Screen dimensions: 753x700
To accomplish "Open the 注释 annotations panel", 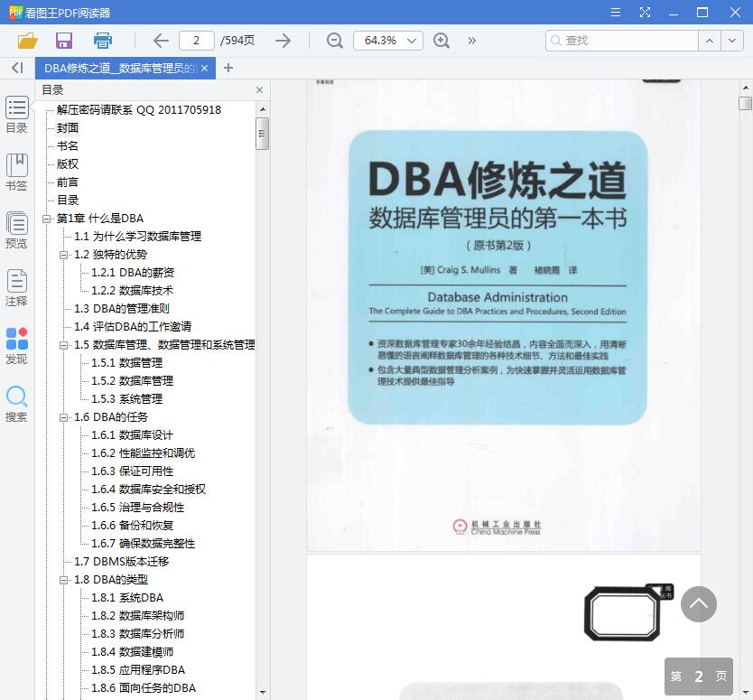I will click(17, 288).
